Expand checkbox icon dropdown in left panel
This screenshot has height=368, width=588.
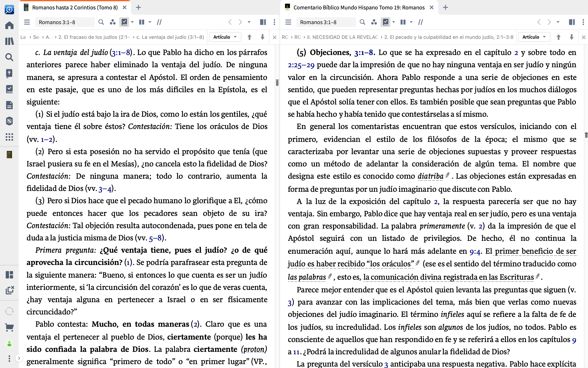click(x=133, y=22)
